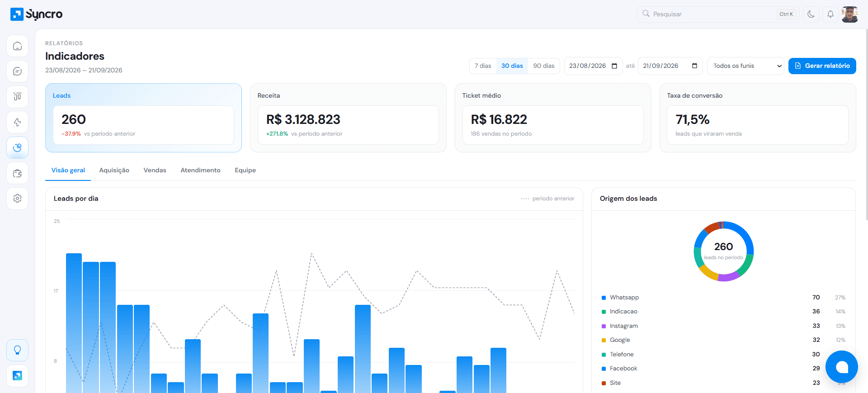Image resolution: width=868 pixels, height=393 pixels.
Task: Open the floating chat bubble button
Action: [x=842, y=367]
